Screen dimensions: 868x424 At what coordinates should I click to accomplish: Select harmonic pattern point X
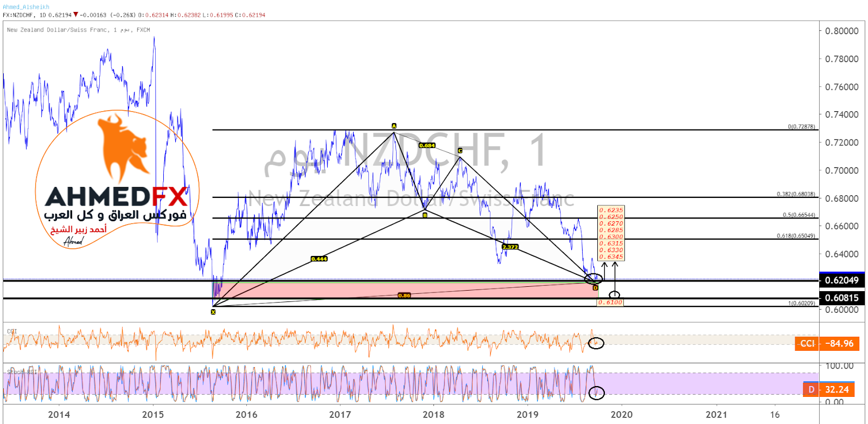coord(213,312)
